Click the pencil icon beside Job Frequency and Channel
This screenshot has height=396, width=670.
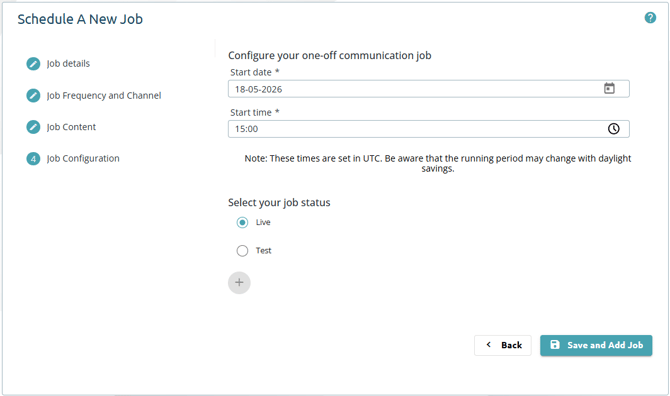point(33,95)
